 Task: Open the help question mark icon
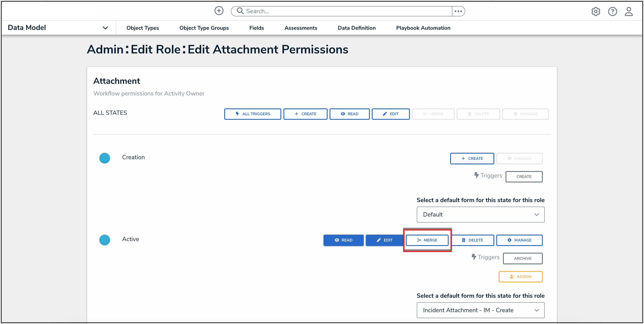[x=612, y=11]
